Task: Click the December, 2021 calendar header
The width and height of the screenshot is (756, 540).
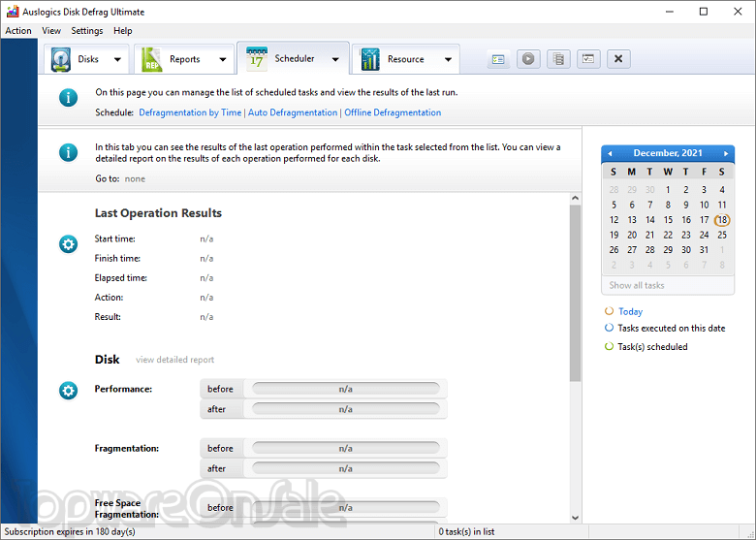Action: tap(668, 153)
